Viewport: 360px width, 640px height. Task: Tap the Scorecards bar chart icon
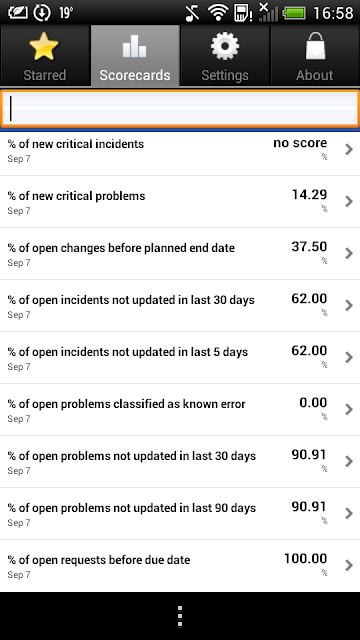coord(135,46)
